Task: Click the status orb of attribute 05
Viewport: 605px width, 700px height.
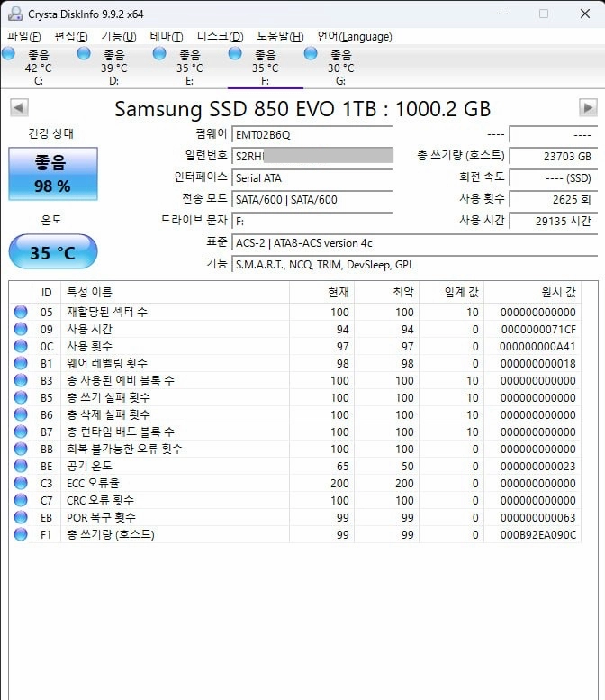Action: 21,312
